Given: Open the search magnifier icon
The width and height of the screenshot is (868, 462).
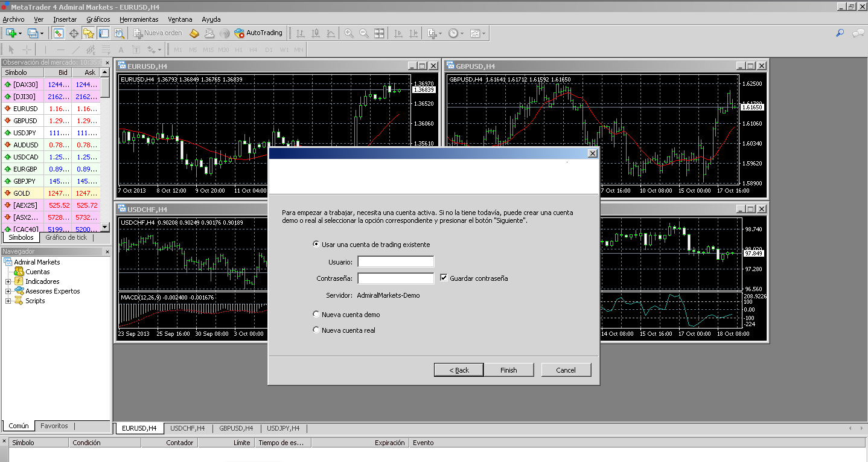Looking at the screenshot, I should pyautogui.click(x=840, y=33).
